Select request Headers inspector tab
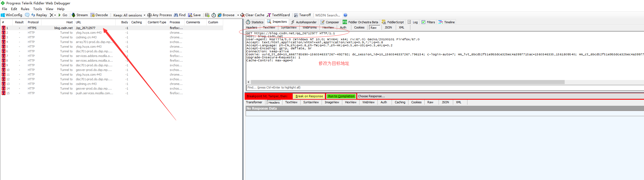This screenshot has height=180, width=644. tap(251, 27)
